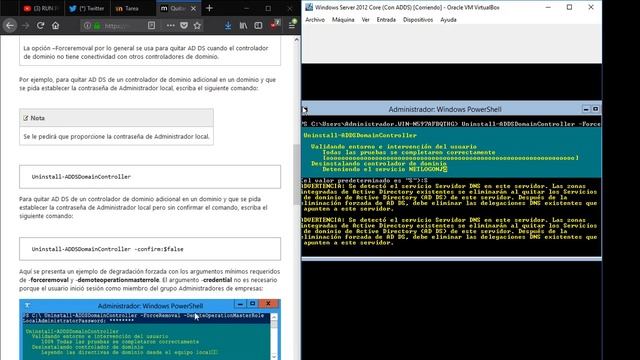Open Máquina menu in VirtualBox
Image resolution: width=640 pixels, height=360 pixels.
343,20
